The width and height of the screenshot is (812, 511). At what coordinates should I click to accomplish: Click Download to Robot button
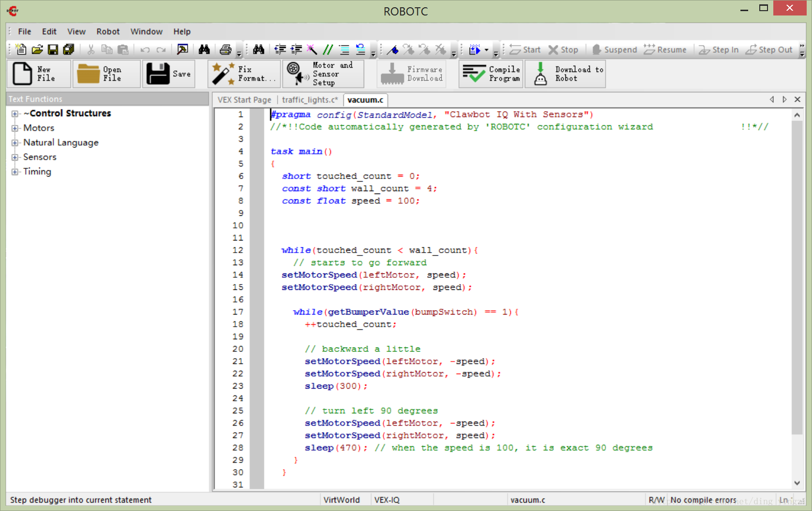click(x=565, y=74)
